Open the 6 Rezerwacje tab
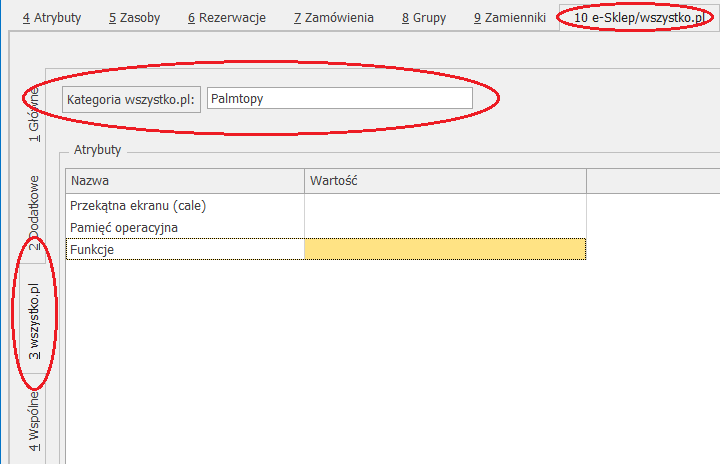This screenshot has height=464, width=720. pyautogui.click(x=227, y=18)
